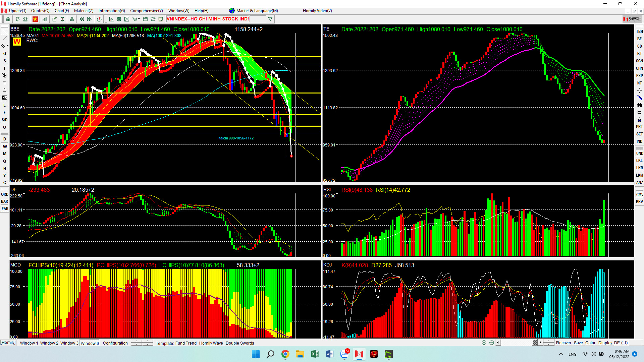
Task: Click the shopping cart toolbar icon
Action: click(135, 19)
